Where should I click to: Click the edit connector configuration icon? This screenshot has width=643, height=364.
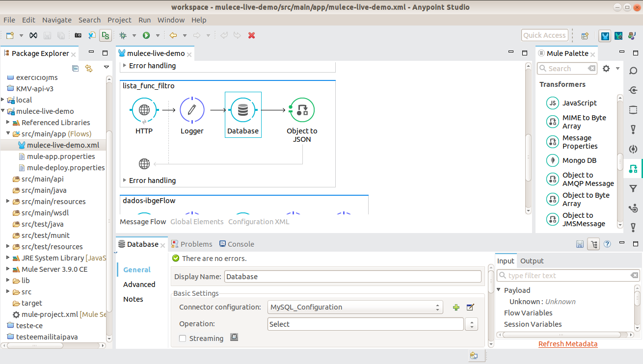coord(470,308)
